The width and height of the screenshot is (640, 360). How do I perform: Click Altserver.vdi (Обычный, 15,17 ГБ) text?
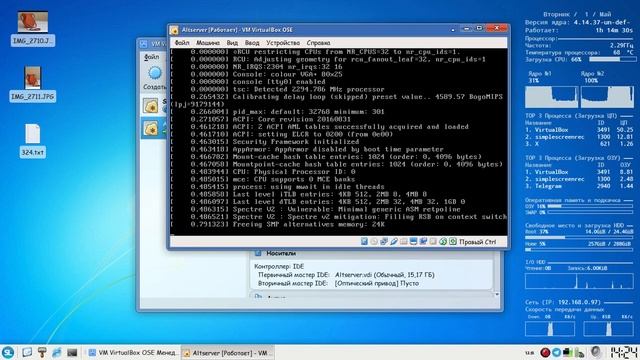[384, 275]
